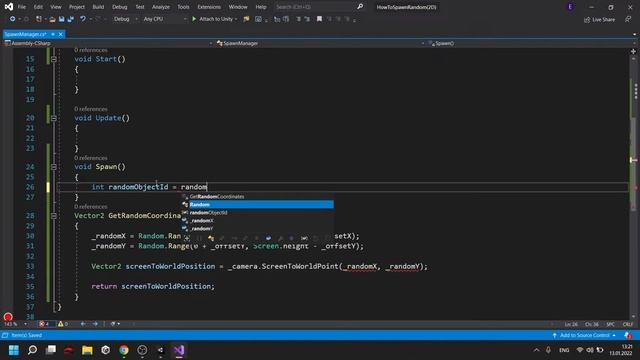Click the Navigate Backward toolbar icon

(x=12, y=19)
